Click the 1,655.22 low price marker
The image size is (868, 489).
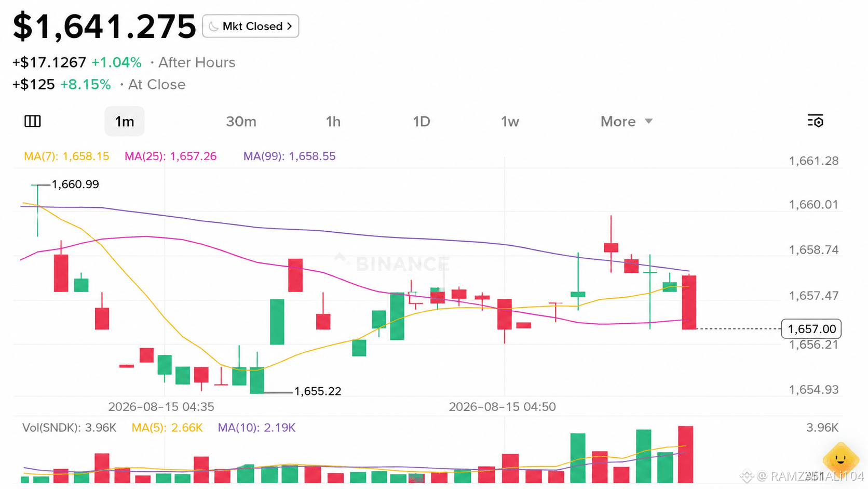pos(318,391)
